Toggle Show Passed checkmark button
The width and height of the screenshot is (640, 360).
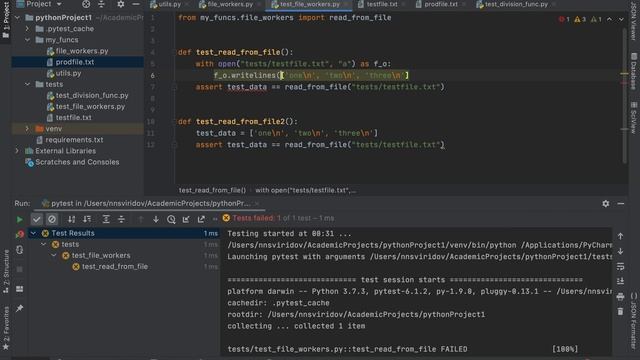click(37, 219)
